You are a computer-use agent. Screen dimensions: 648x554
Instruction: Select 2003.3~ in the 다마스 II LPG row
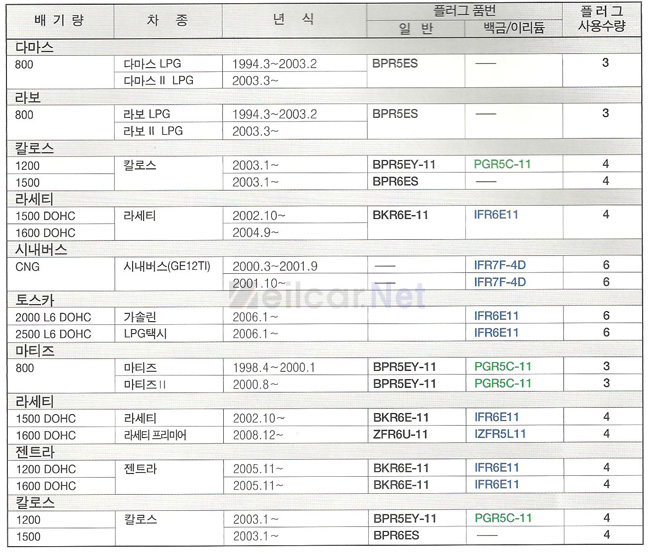pos(255,81)
